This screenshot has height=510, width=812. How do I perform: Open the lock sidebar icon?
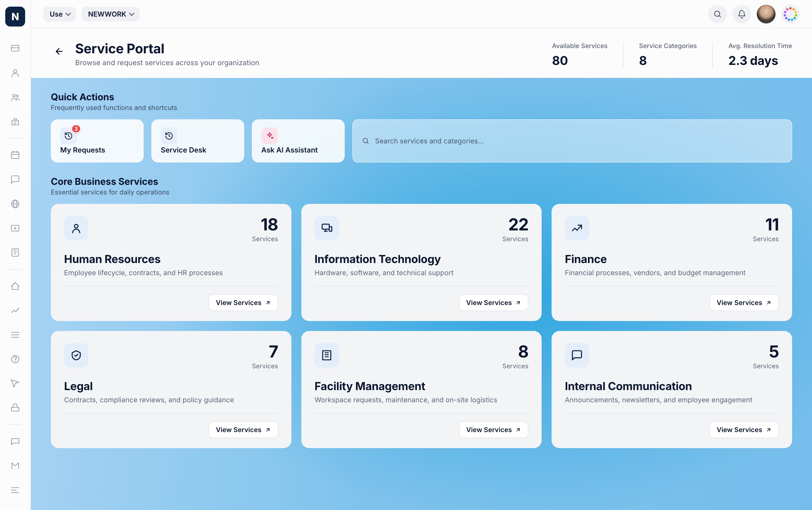15,408
